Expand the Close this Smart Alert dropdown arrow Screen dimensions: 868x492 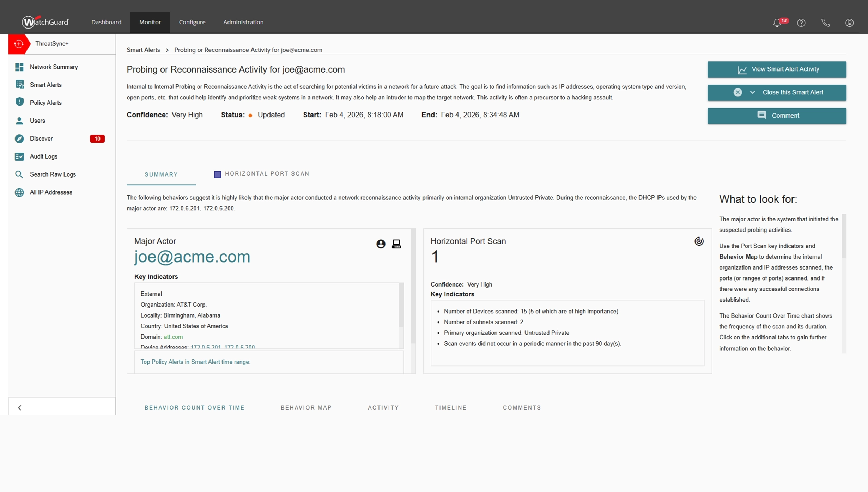[x=752, y=92]
